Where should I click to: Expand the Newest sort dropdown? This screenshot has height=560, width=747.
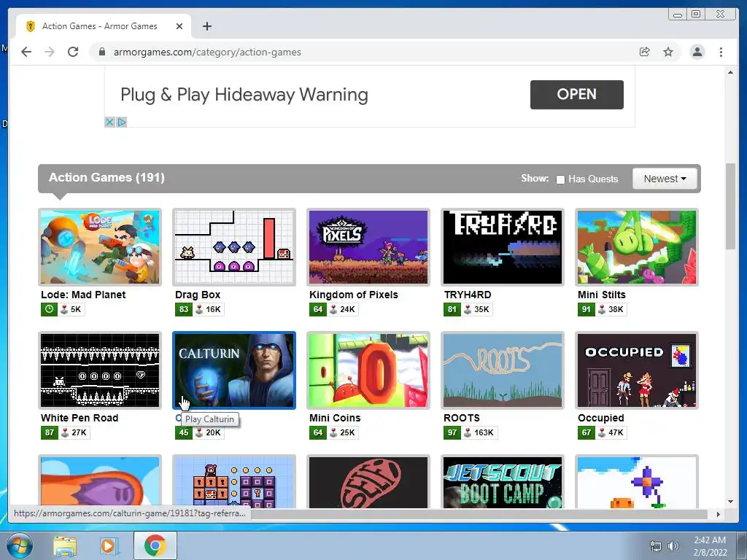(665, 179)
